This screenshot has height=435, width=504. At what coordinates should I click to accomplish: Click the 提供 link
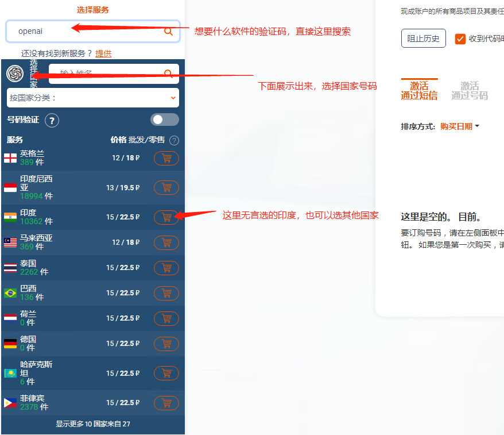(x=104, y=53)
